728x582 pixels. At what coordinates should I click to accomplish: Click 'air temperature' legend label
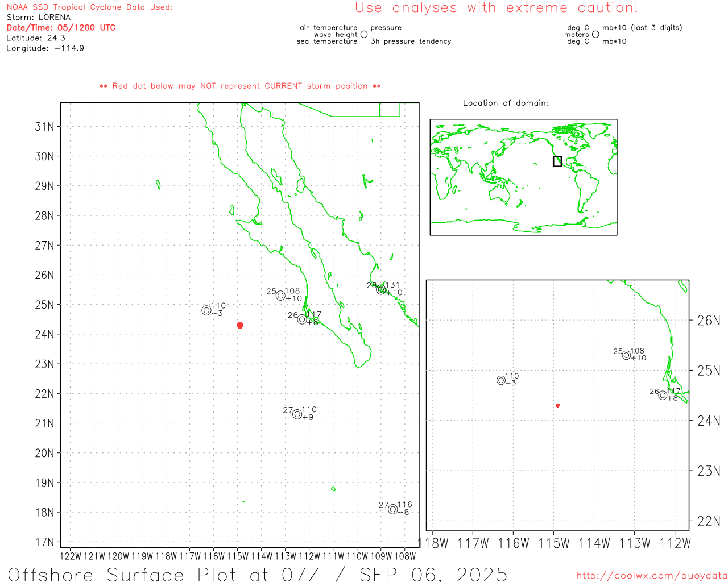click(x=329, y=28)
